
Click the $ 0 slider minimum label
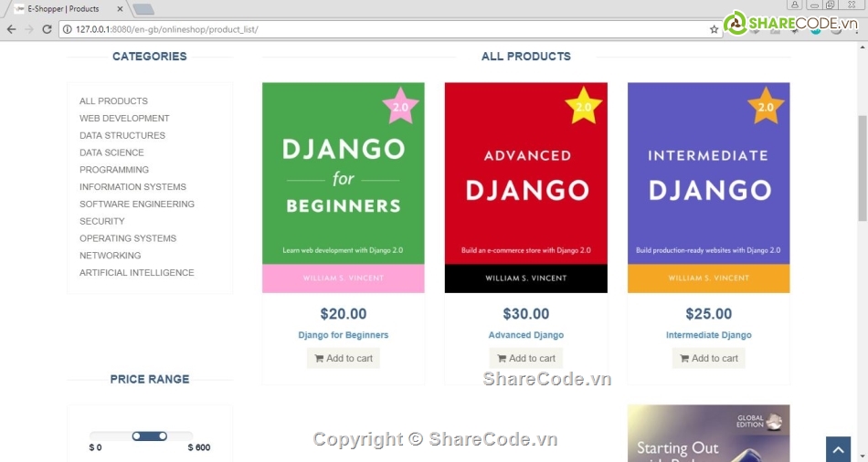click(95, 447)
